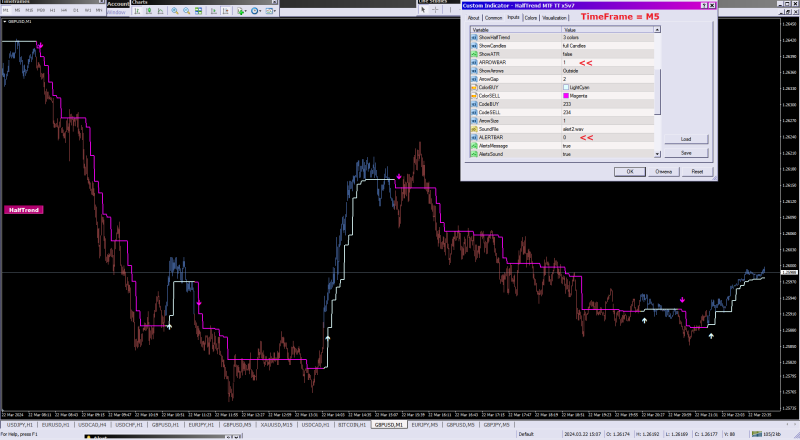Screen dimensions: 800x440
Task: Toggle the chart auto scroll icon
Action: [214, 11]
